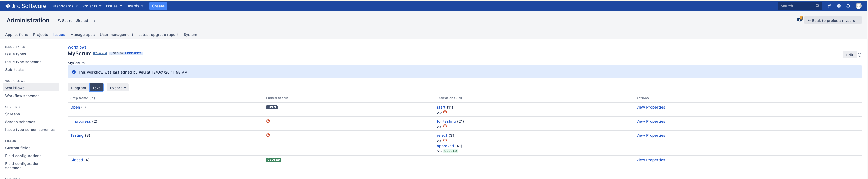Click warning icon under for testing transition

tap(445, 126)
